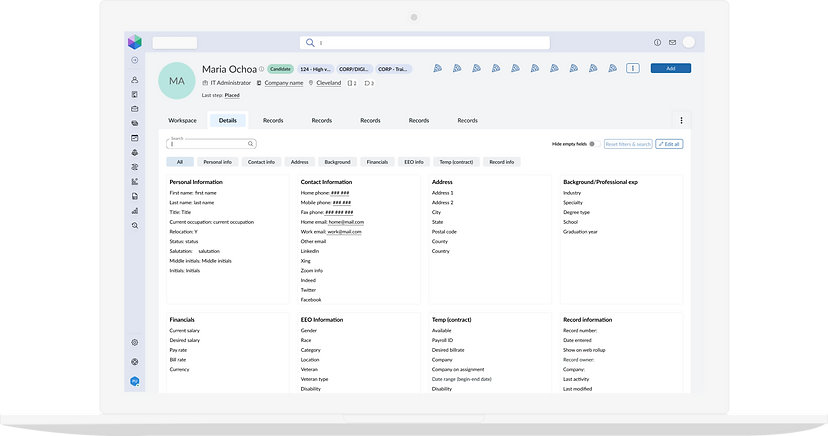828x436 pixels.
Task: Click the Candidate status tag
Action: (x=280, y=69)
